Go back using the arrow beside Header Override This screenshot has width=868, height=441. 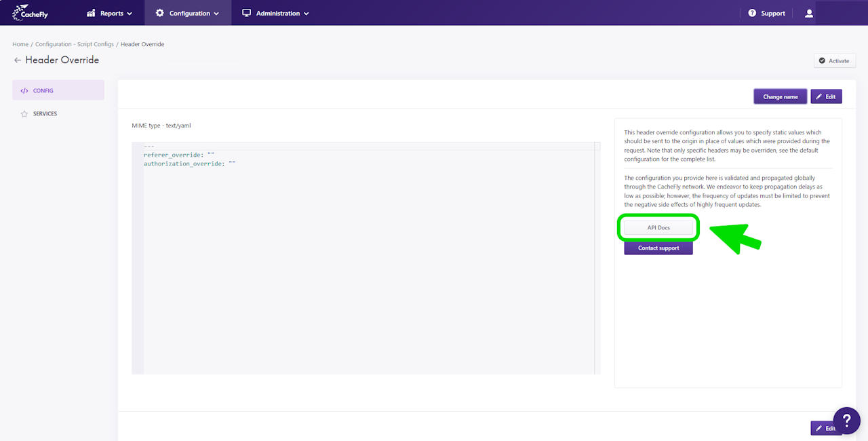tap(18, 60)
